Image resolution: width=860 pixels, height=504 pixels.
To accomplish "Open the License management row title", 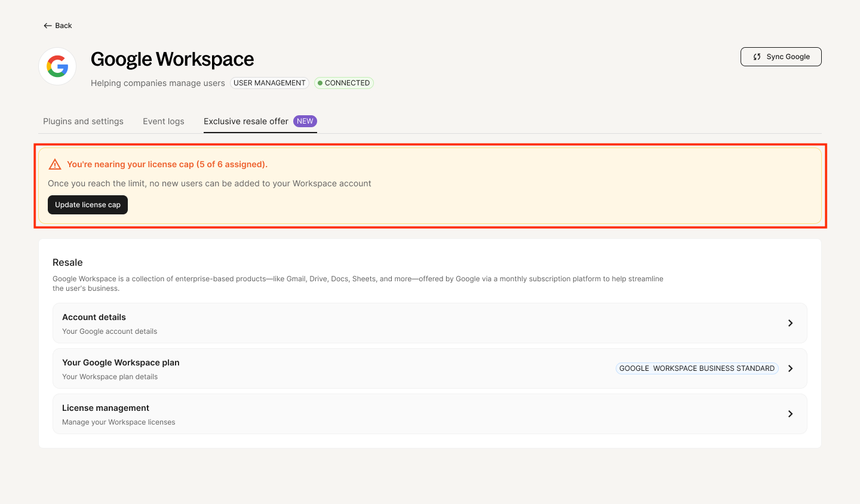I will [x=106, y=408].
